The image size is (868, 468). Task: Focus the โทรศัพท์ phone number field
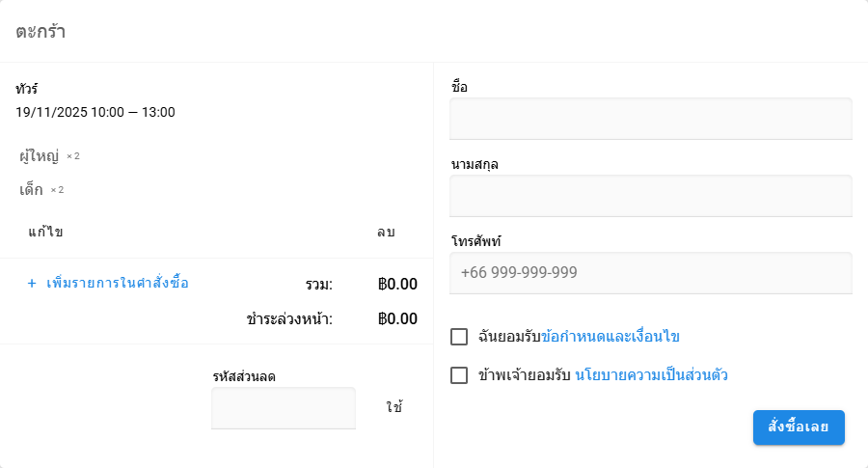[651, 273]
